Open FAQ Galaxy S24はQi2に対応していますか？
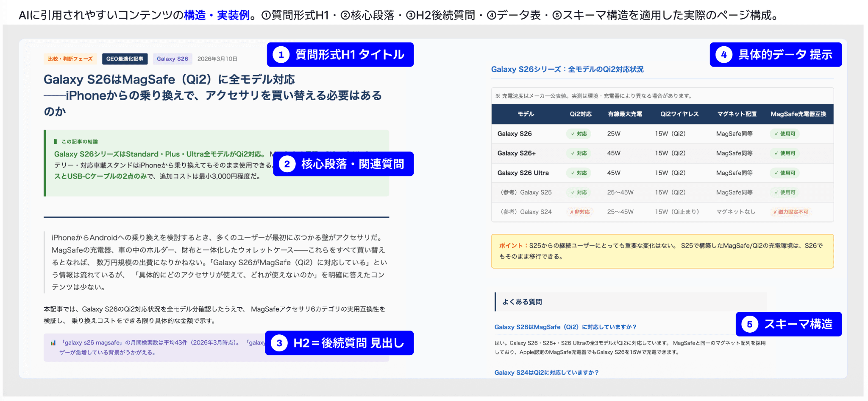868x401 pixels. pos(547,373)
